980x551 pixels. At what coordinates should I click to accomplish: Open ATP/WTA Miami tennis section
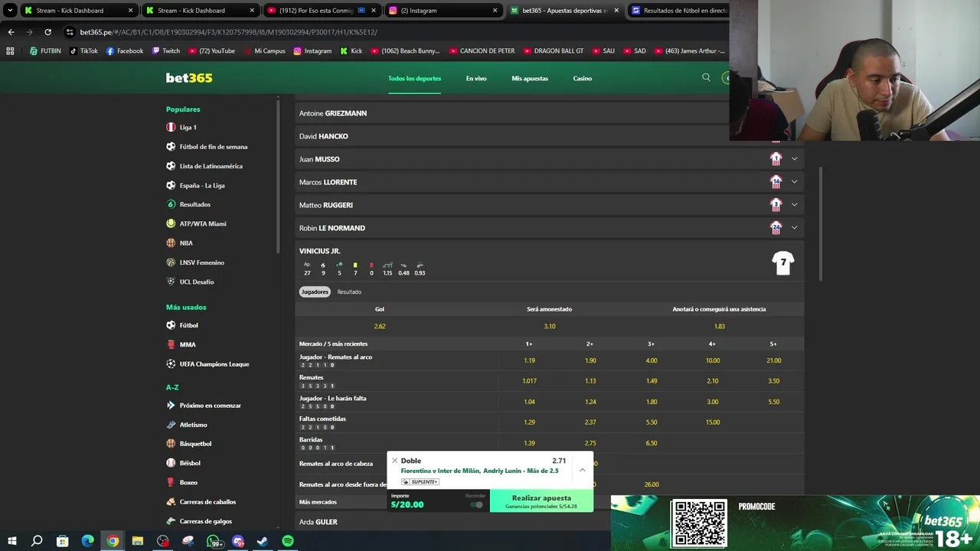coord(202,223)
